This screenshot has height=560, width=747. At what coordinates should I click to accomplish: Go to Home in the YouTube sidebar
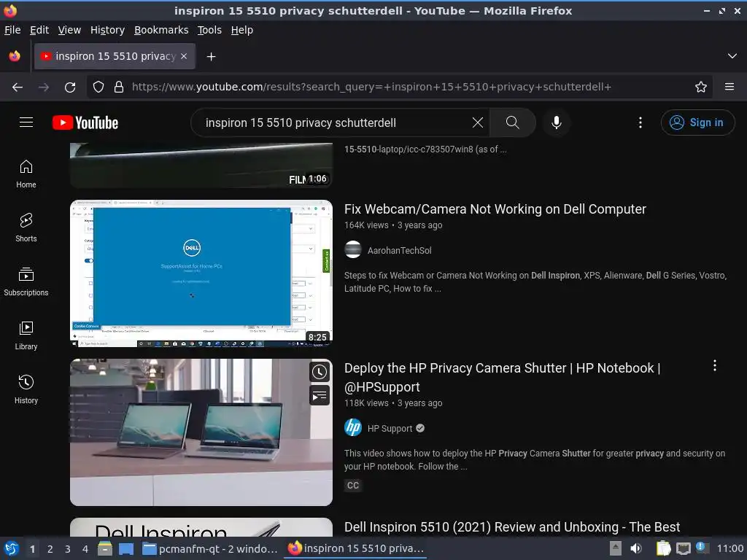(26, 174)
